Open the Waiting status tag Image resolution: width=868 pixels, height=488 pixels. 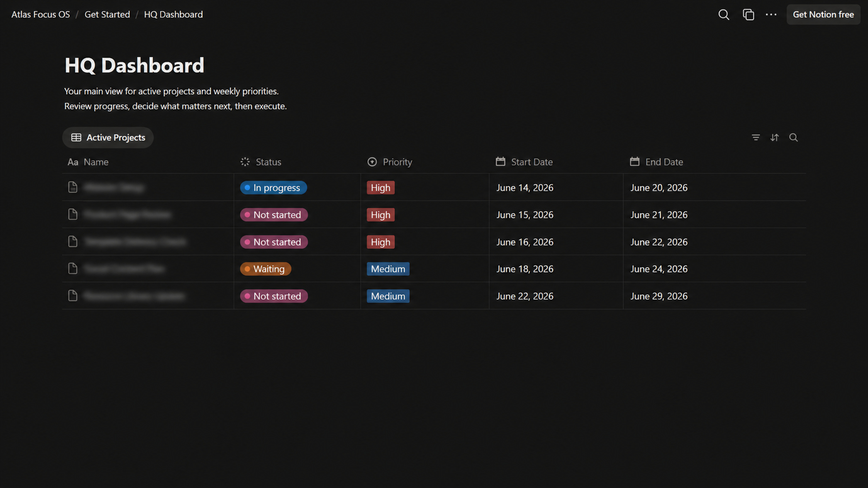click(x=266, y=269)
